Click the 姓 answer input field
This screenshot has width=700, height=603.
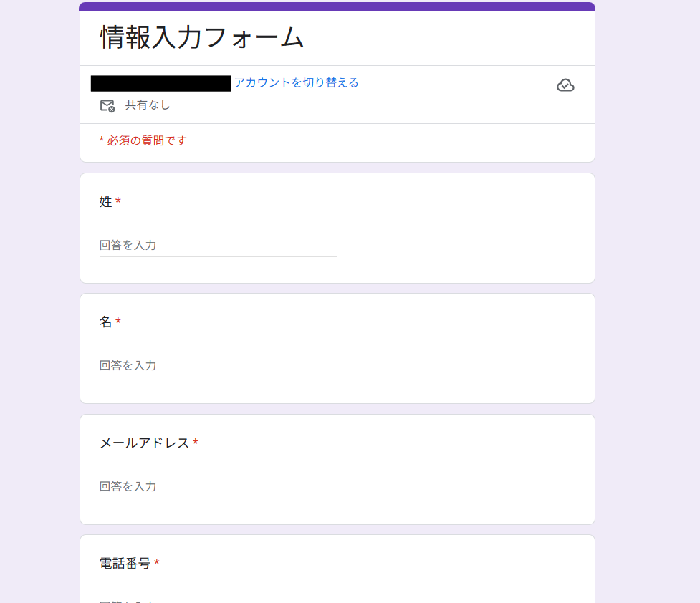(x=219, y=246)
